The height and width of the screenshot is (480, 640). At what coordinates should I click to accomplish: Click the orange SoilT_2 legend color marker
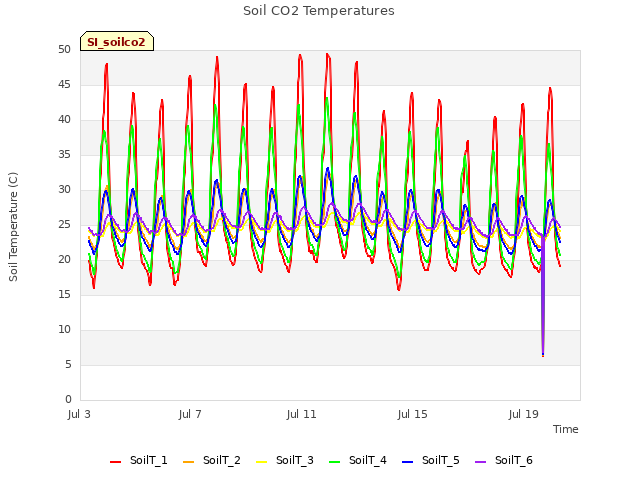189,462
